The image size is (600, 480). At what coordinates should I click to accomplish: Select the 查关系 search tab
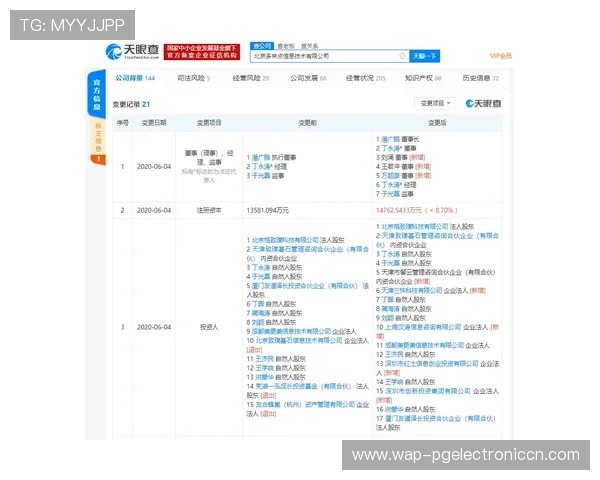click(310, 46)
